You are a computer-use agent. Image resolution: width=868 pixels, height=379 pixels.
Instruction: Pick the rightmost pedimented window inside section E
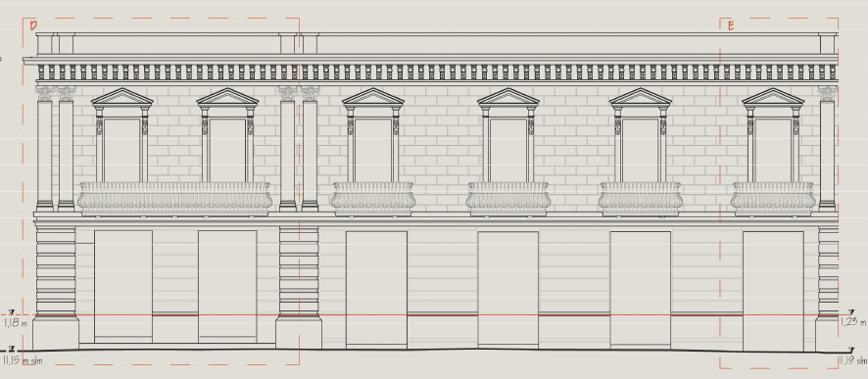(773, 135)
